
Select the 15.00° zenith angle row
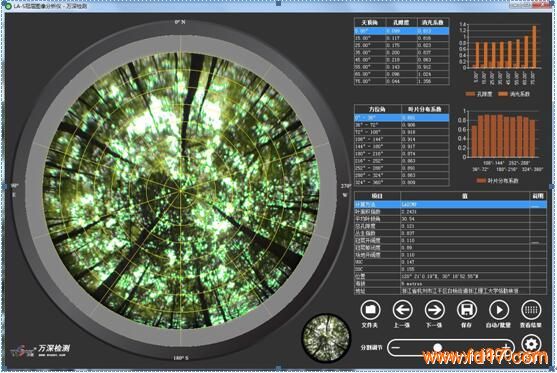401,38
